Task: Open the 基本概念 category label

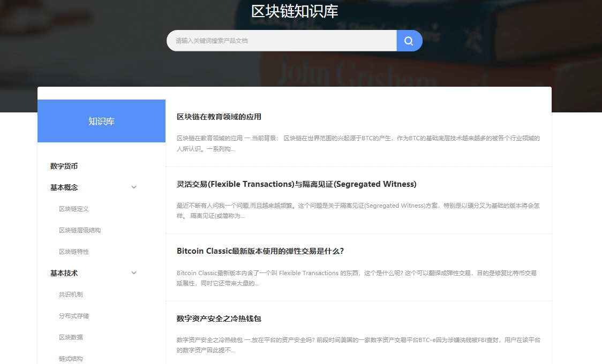Action: tap(64, 187)
